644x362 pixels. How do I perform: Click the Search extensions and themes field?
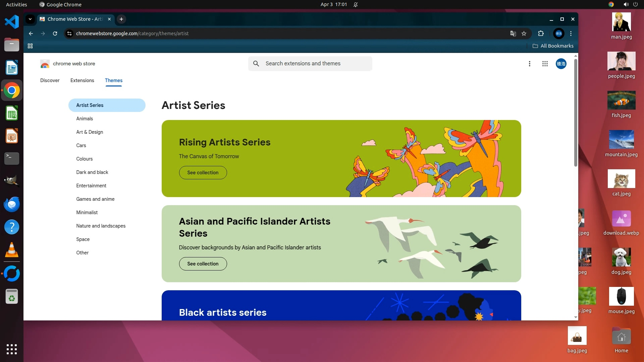pos(310,64)
